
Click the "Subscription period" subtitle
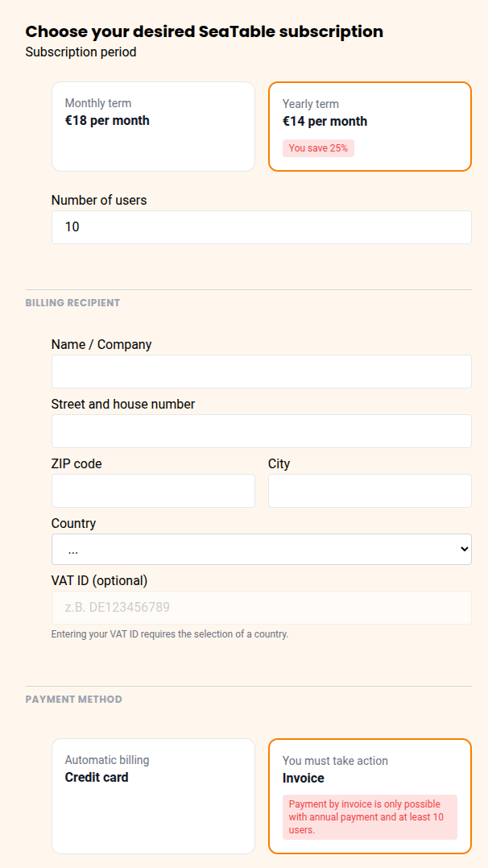point(81,52)
